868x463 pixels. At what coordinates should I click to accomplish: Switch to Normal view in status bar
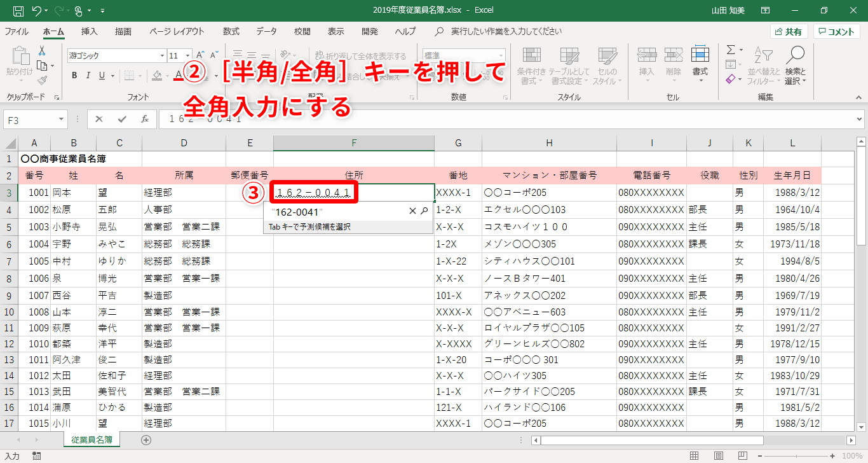pos(695,456)
